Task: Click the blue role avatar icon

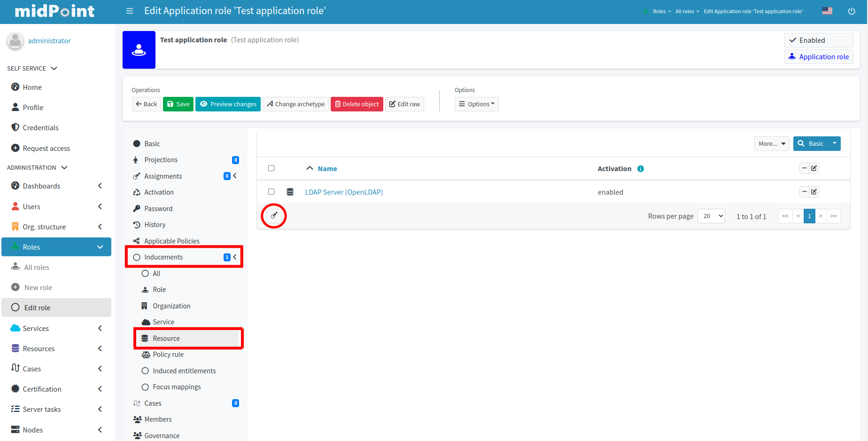Action: [x=139, y=50]
